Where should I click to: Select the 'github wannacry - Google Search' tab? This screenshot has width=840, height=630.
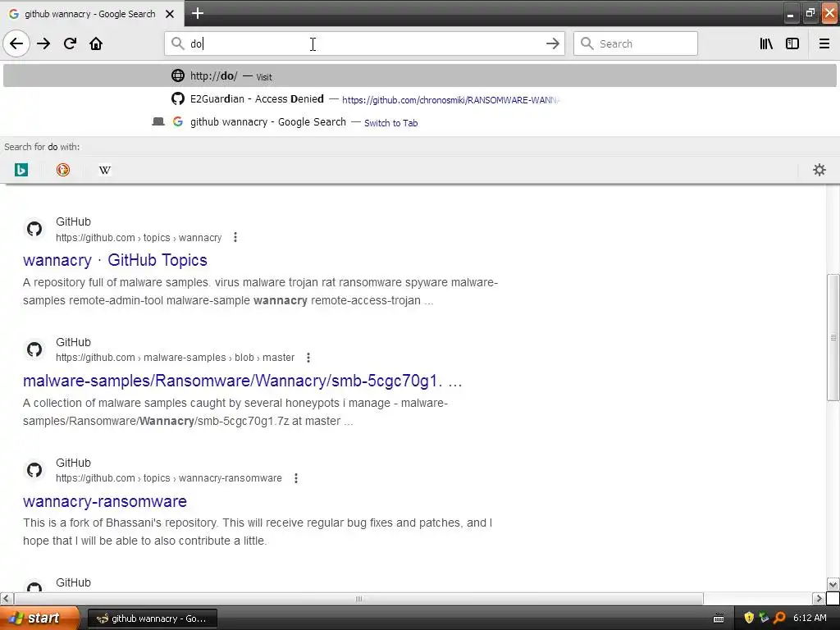pyautogui.click(x=92, y=14)
